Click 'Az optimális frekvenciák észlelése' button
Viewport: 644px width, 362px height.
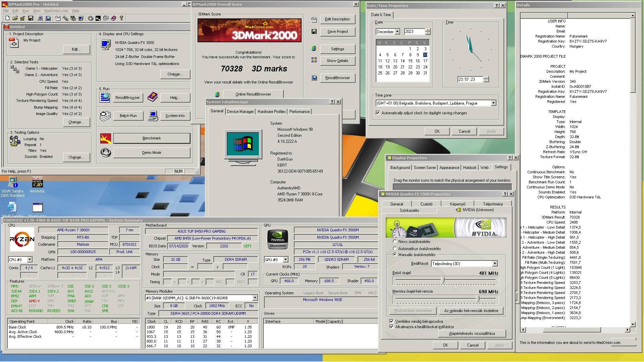(471, 311)
